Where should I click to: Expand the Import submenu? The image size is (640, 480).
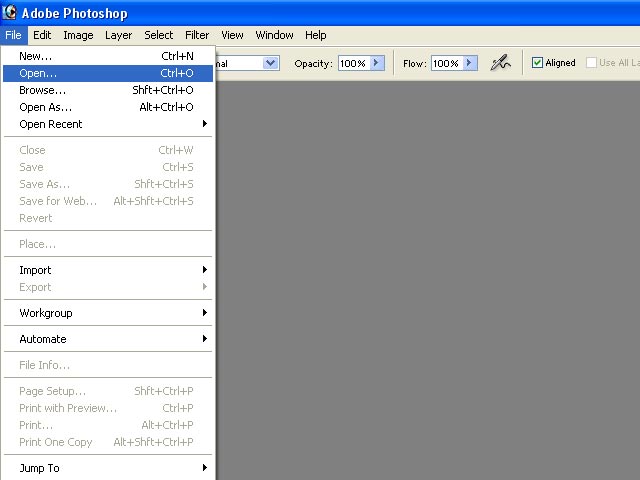coord(108,270)
